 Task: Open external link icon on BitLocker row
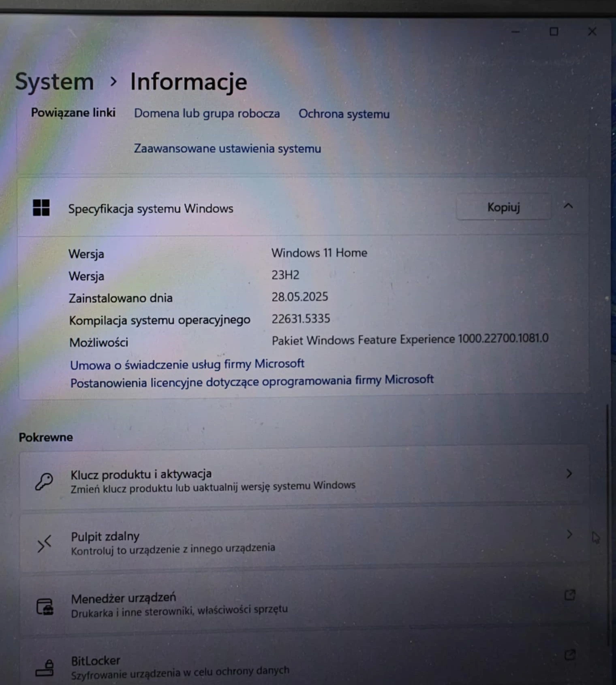coord(570,655)
